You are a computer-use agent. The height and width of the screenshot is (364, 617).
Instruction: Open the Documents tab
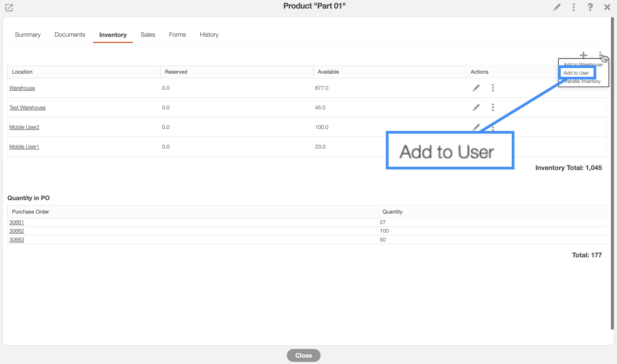coord(70,34)
